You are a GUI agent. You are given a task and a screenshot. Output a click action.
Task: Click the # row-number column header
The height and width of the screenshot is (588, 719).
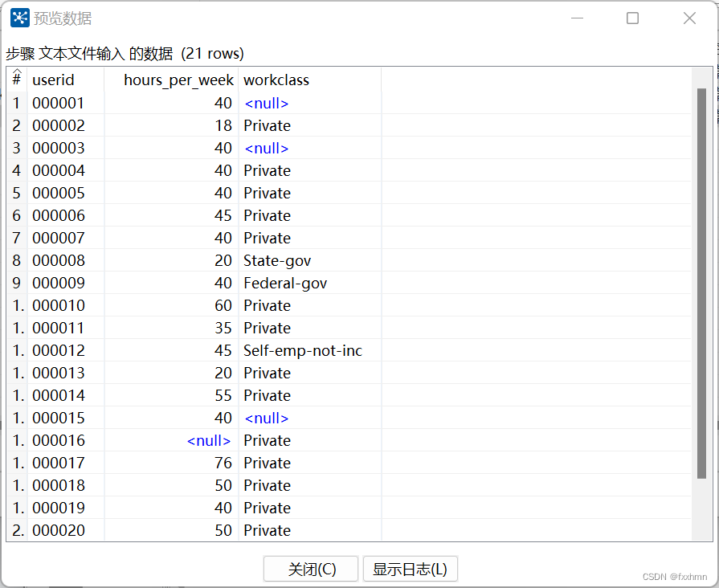[x=16, y=80]
